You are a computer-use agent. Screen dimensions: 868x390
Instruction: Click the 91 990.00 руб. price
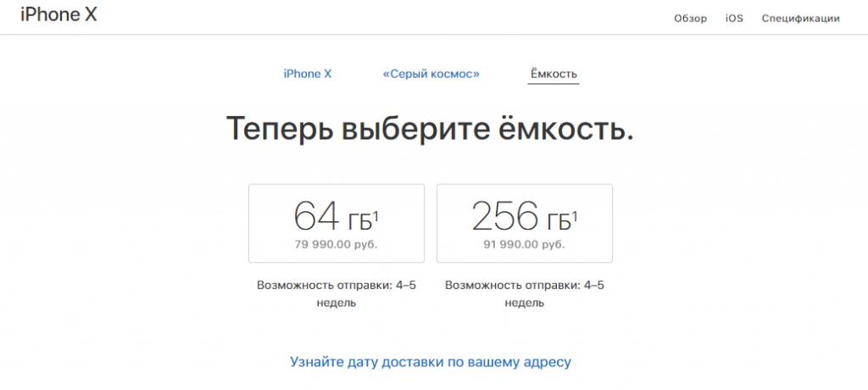[525, 245]
